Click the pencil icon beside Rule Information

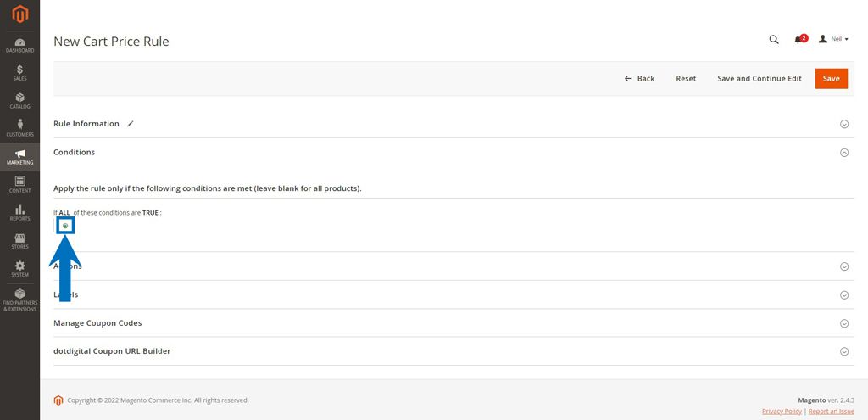tap(131, 124)
